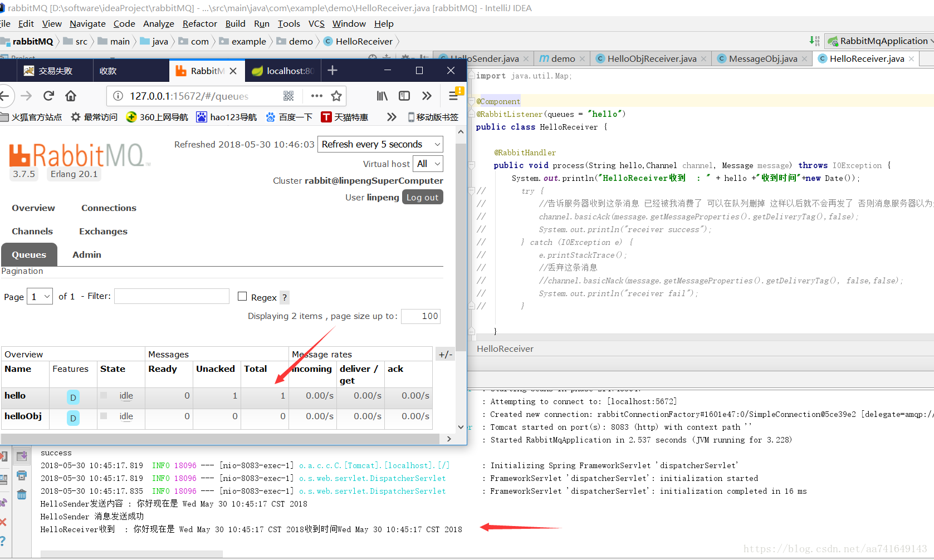934x560 pixels.
Task: Open the Virtual host All dropdown
Action: pos(427,164)
